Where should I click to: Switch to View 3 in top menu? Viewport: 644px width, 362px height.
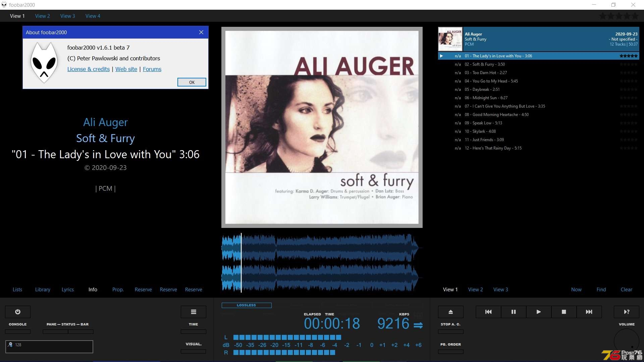click(67, 16)
